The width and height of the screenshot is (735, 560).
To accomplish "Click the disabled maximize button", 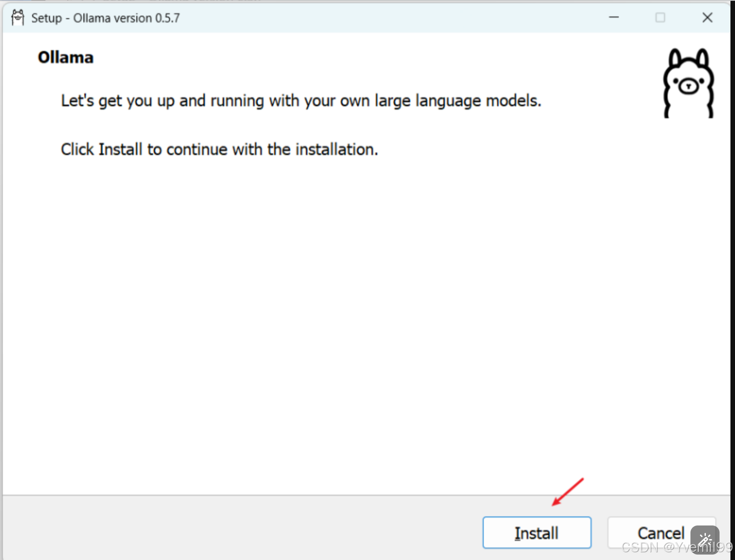I will (660, 17).
